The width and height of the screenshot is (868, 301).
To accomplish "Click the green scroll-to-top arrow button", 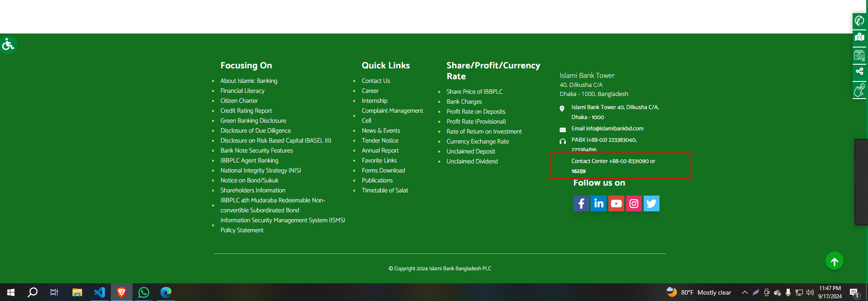I will click(x=834, y=261).
